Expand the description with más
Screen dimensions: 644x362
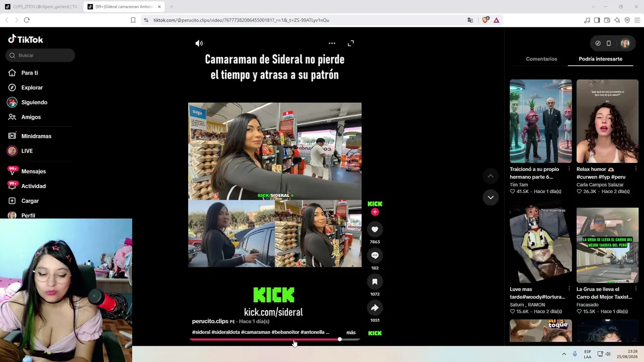[x=351, y=332]
